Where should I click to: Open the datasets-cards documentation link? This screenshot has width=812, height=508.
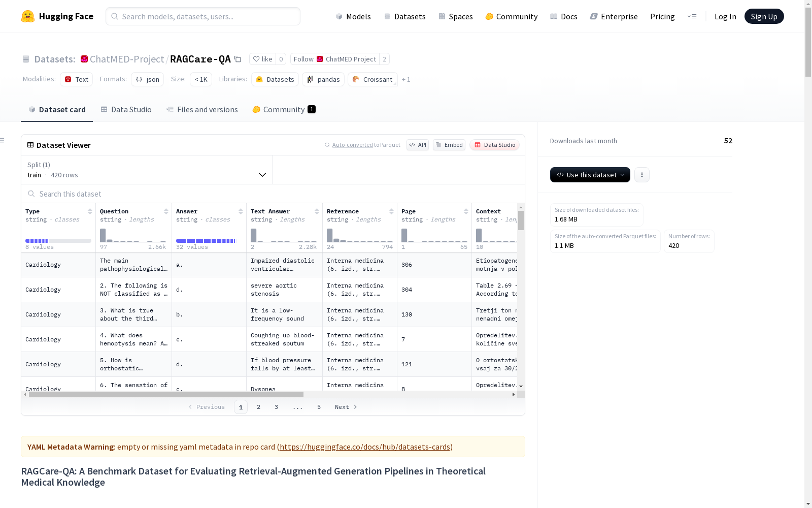pyautogui.click(x=365, y=447)
